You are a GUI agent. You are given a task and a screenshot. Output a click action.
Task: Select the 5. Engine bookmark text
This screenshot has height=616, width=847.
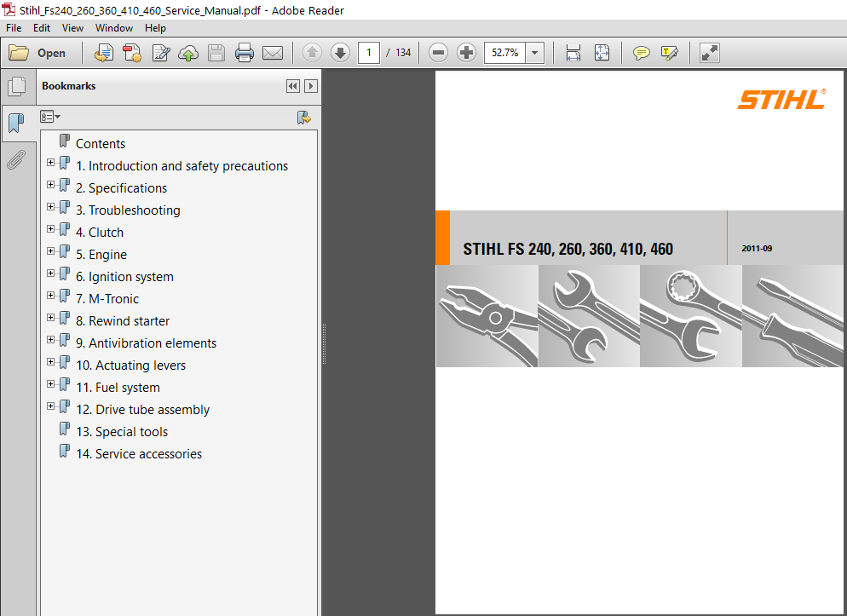101,254
